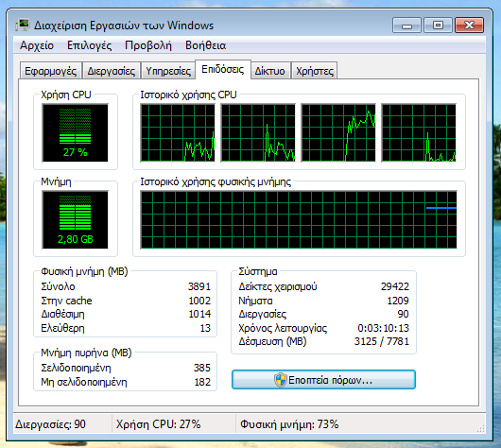Image resolution: width=501 pixels, height=448 pixels.
Task: Click the Διαθέσιμη value 1014
Action: [x=199, y=314]
